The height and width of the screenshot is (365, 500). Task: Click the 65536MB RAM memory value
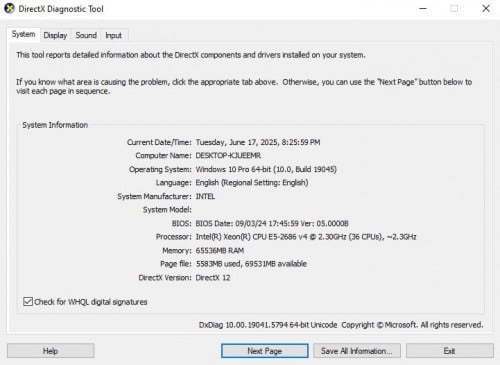click(x=220, y=250)
